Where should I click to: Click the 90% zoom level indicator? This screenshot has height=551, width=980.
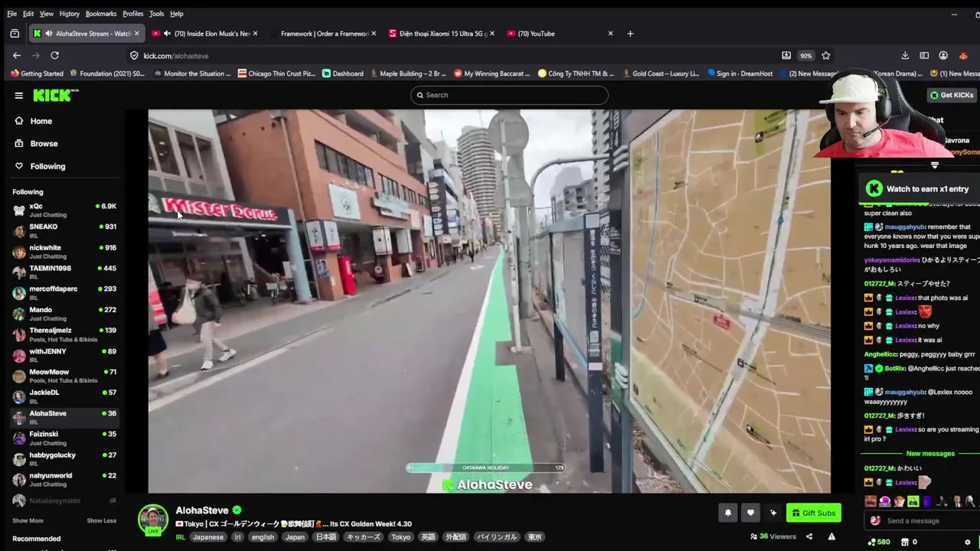click(806, 56)
